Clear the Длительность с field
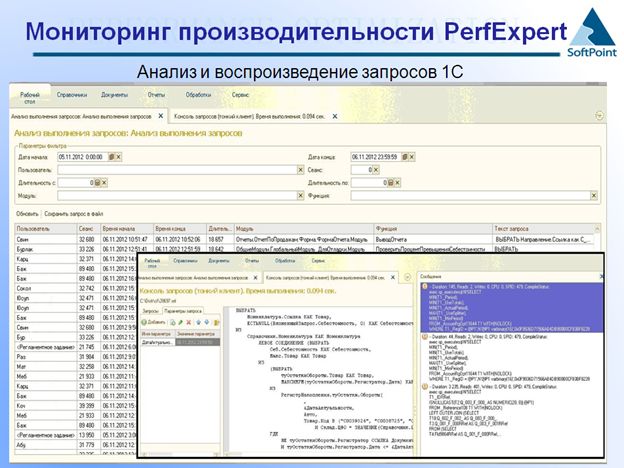The image size is (624, 468). (104, 183)
